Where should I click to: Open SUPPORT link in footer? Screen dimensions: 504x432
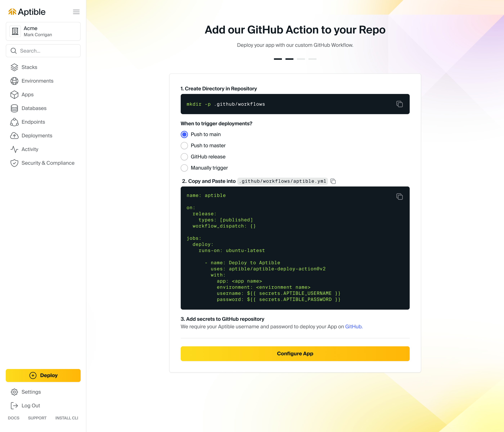37,418
